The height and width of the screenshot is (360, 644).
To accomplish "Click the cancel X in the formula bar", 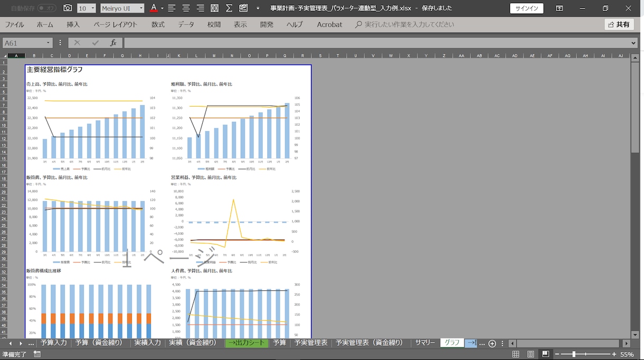I will pos(77,43).
